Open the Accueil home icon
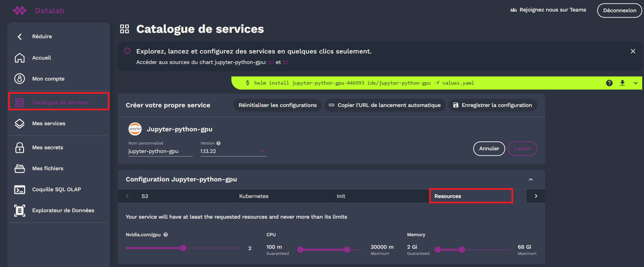This screenshot has height=267, width=644. pyautogui.click(x=20, y=58)
